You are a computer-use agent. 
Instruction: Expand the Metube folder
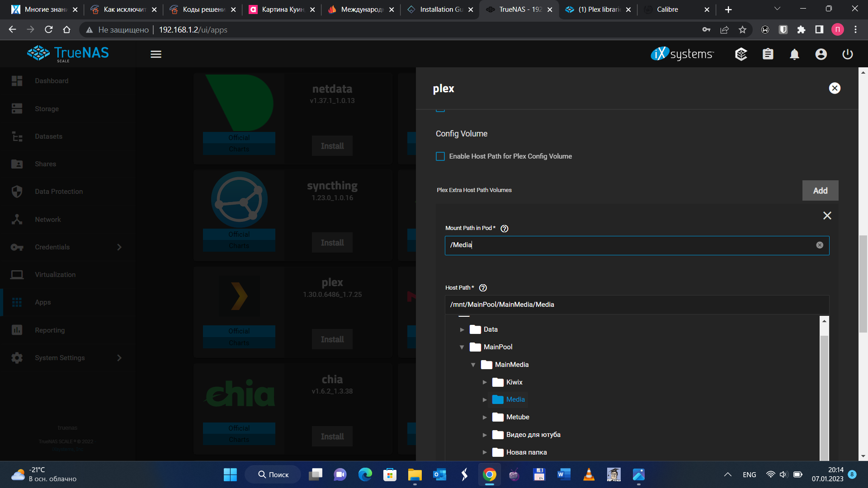click(485, 418)
